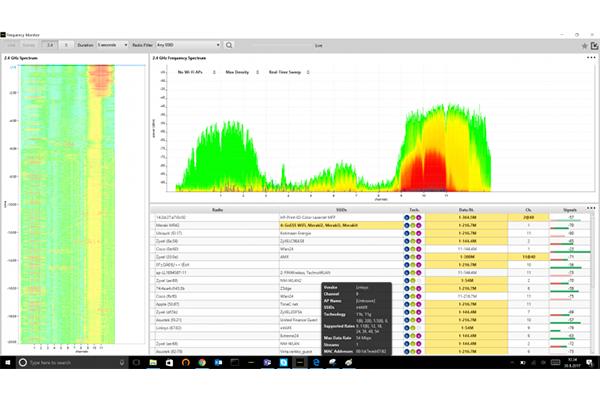This screenshot has width=600, height=400.
Task: Click the 1-300M data rate cell
Action: (466, 257)
